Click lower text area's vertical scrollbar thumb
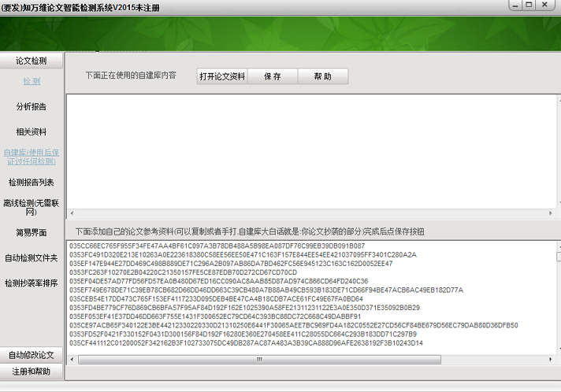This screenshot has width=561, height=392. 559,257
